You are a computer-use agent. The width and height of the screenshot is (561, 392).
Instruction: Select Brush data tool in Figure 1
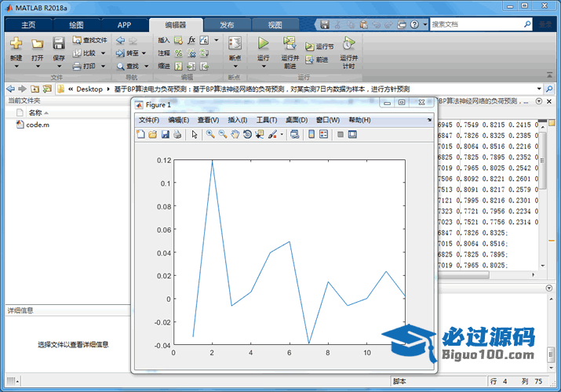coord(272,134)
